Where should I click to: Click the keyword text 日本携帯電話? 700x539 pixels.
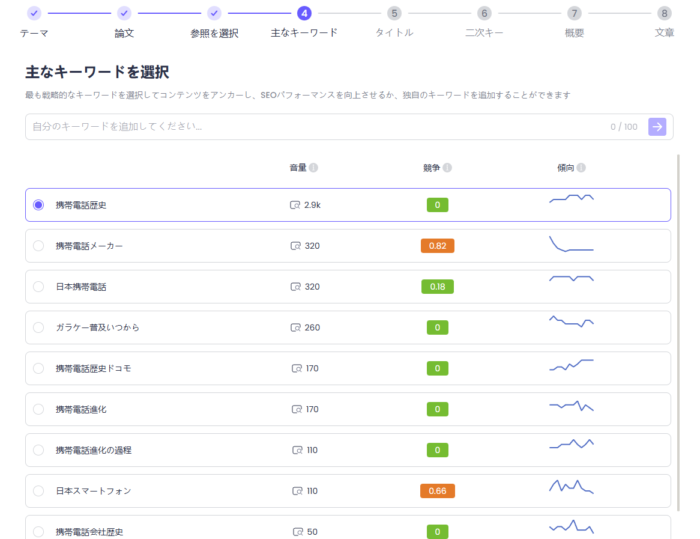pos(81,287)
